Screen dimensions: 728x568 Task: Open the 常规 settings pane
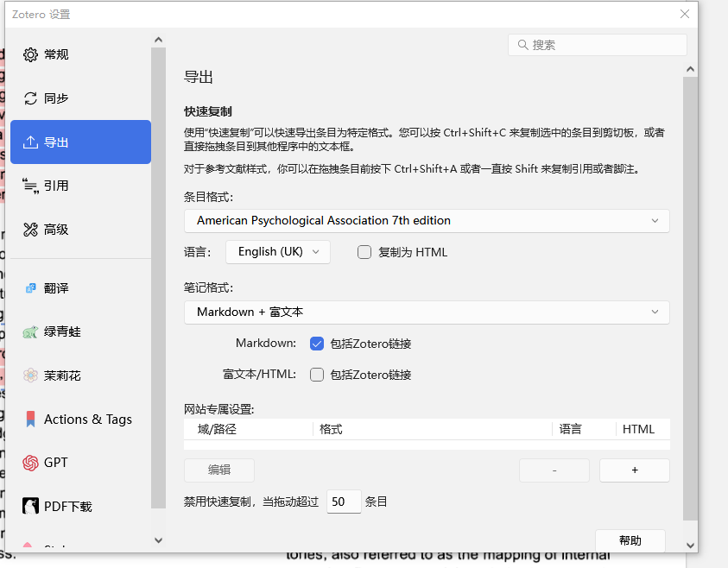tap(81, 54)
